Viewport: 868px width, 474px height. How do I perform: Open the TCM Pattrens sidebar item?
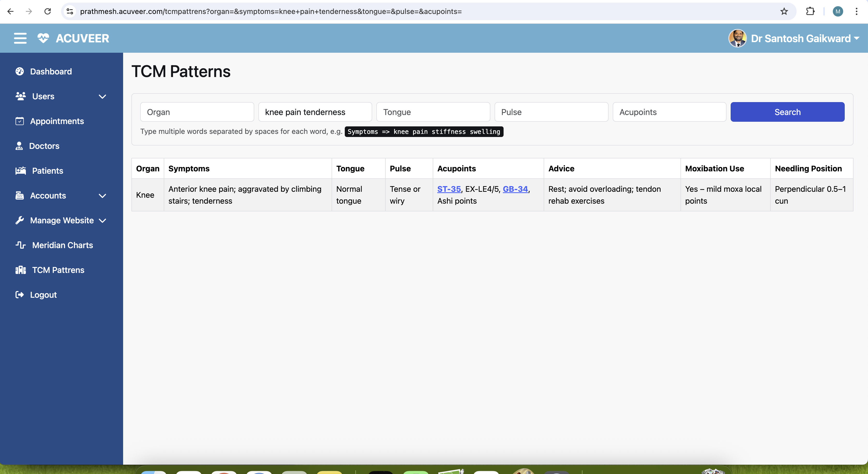tap(58, 270)
